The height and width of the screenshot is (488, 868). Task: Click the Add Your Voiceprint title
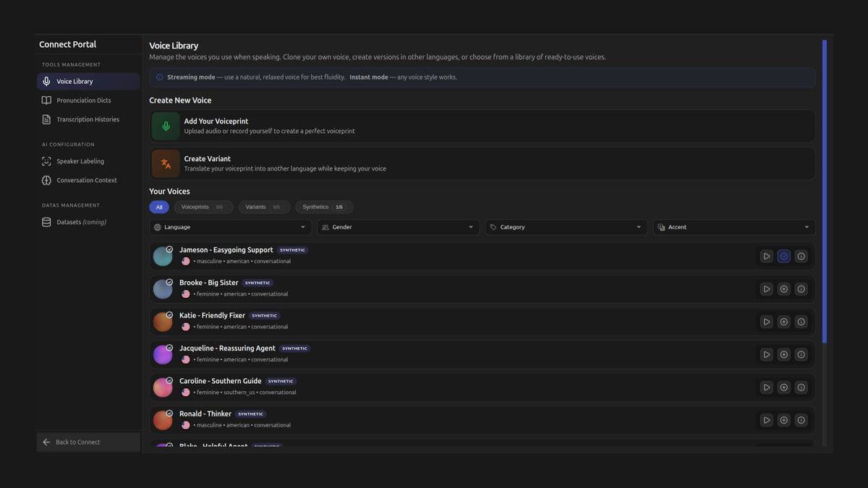tap(216, 121)
